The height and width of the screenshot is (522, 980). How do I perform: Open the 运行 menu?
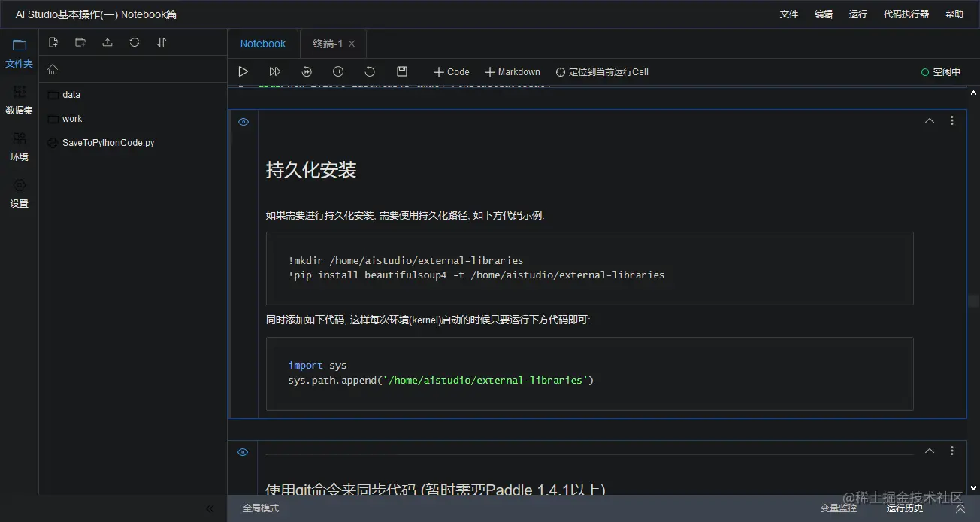[x=858, y=14]
